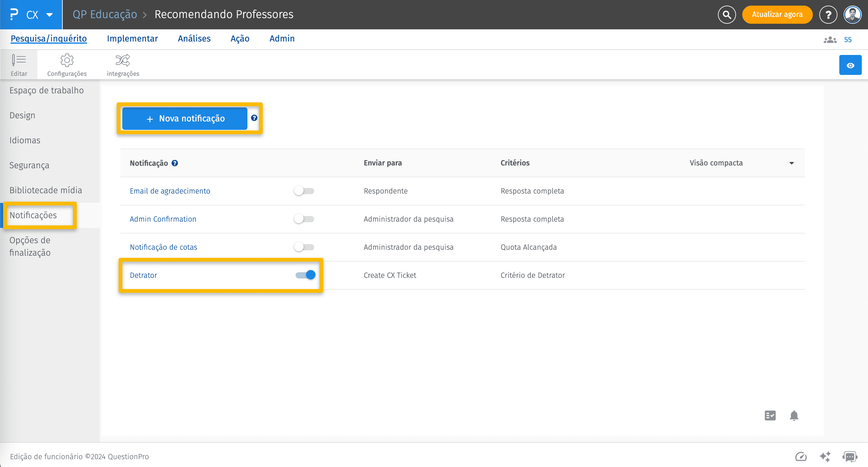Open the Notificação de cotas link
The image size is (868, 467).
click(163, 247)
